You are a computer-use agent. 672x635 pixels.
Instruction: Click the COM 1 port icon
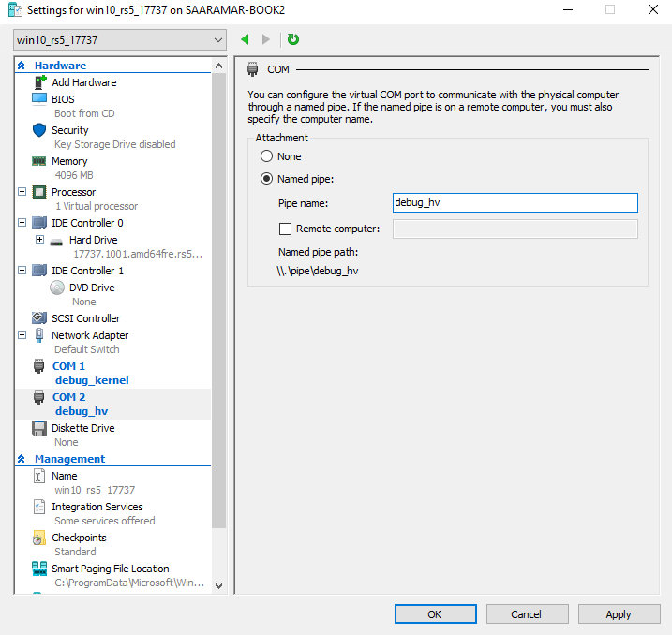[39, 366]
